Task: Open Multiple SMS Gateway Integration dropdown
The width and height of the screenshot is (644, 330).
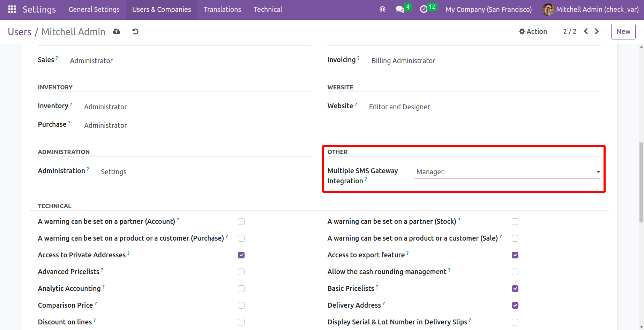Action: 507,172
